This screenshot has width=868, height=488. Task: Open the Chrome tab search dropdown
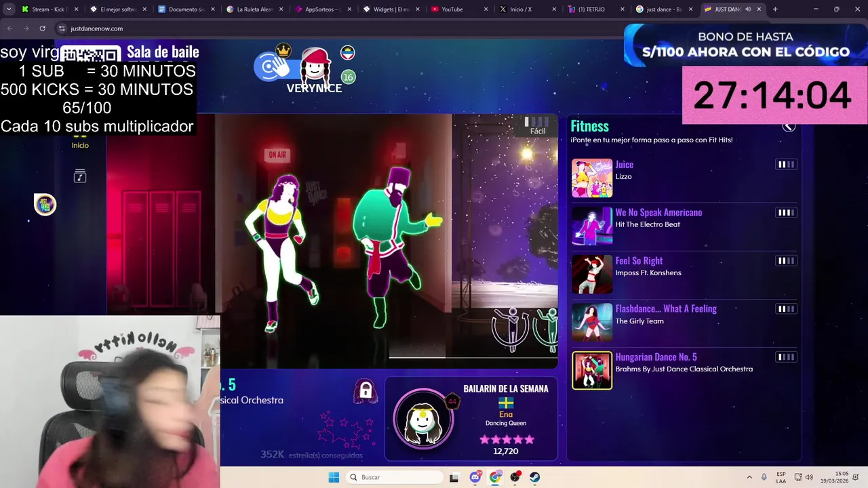[x=9, y=9]
